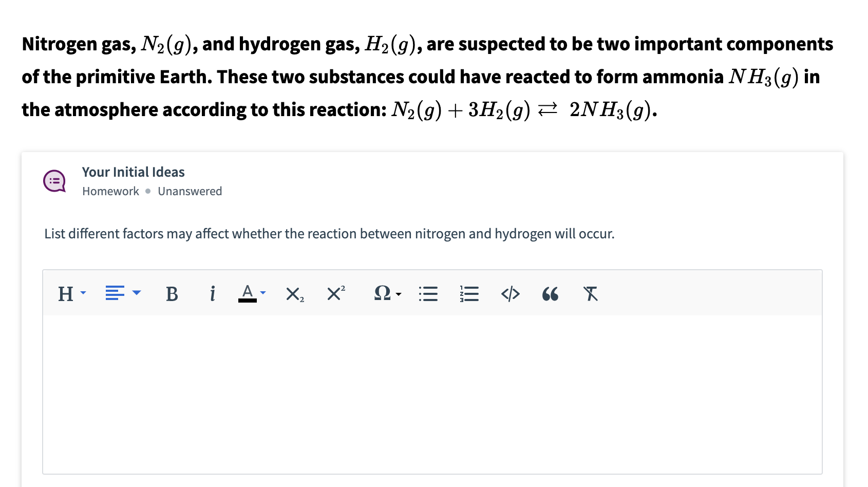The width and height of the screenshot is (868, 487).
Task: Insert a bulleted list
Action: click(428, 294)
